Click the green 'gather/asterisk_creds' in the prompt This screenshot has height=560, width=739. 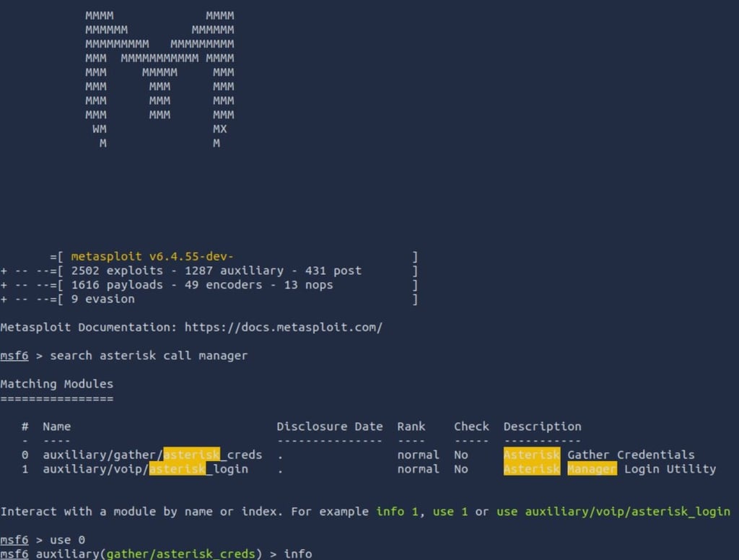[x=180, y=554]
